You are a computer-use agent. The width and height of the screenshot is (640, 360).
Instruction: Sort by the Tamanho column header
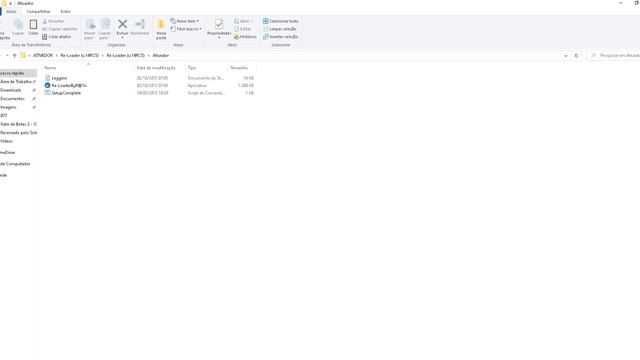click(239, 68)
